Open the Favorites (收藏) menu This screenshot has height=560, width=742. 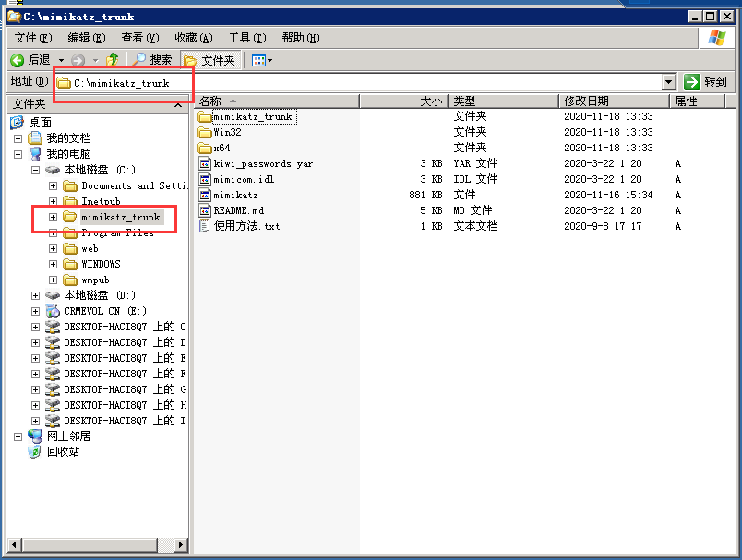[193, 38]
